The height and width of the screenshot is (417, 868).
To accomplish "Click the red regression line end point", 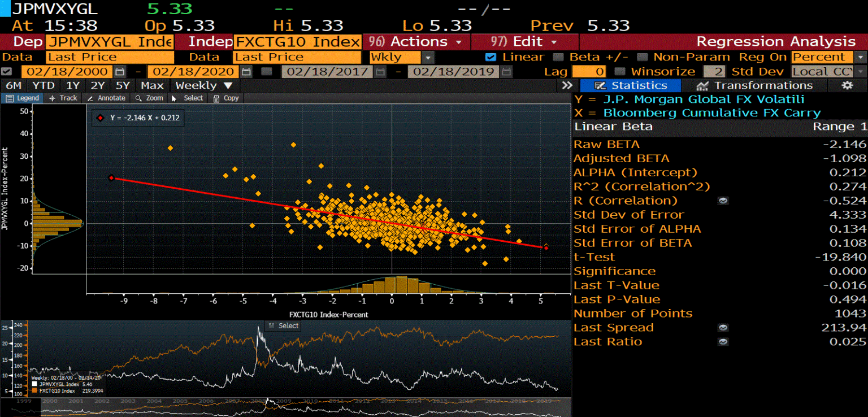I will click(546, 247).
